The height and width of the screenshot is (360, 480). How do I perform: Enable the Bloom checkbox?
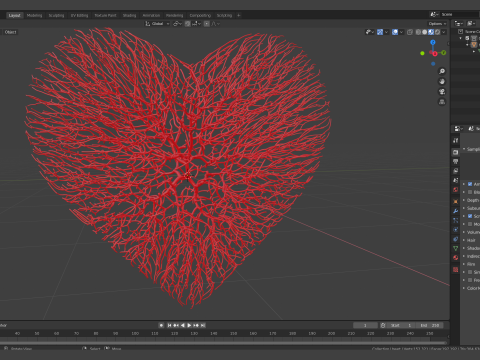point(470,192)
